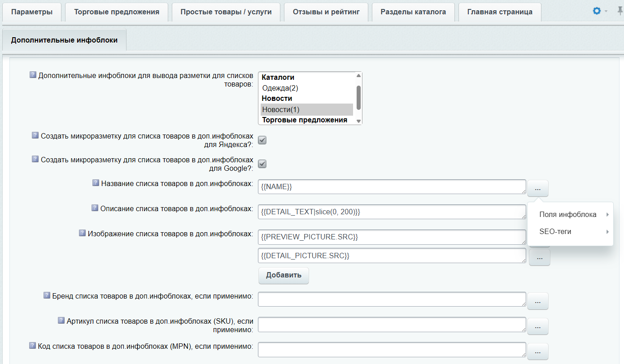The image size is (624, 364).
Task: Open placeholder picker for the SKU field
Action: (538, 326)
